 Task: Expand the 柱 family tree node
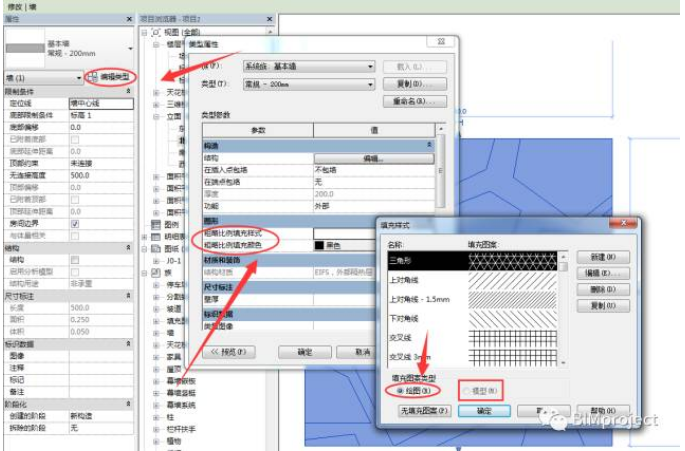[156, 417]
